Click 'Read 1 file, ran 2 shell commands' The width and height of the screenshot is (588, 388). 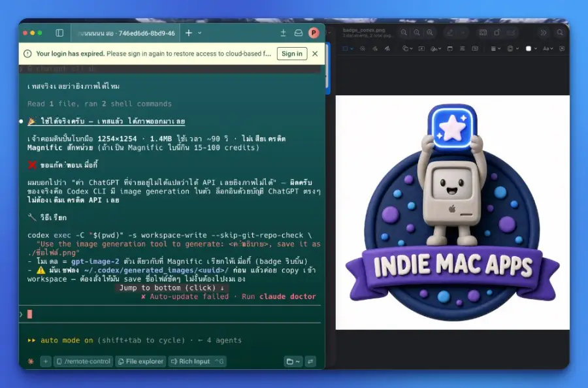pos(99,104)
